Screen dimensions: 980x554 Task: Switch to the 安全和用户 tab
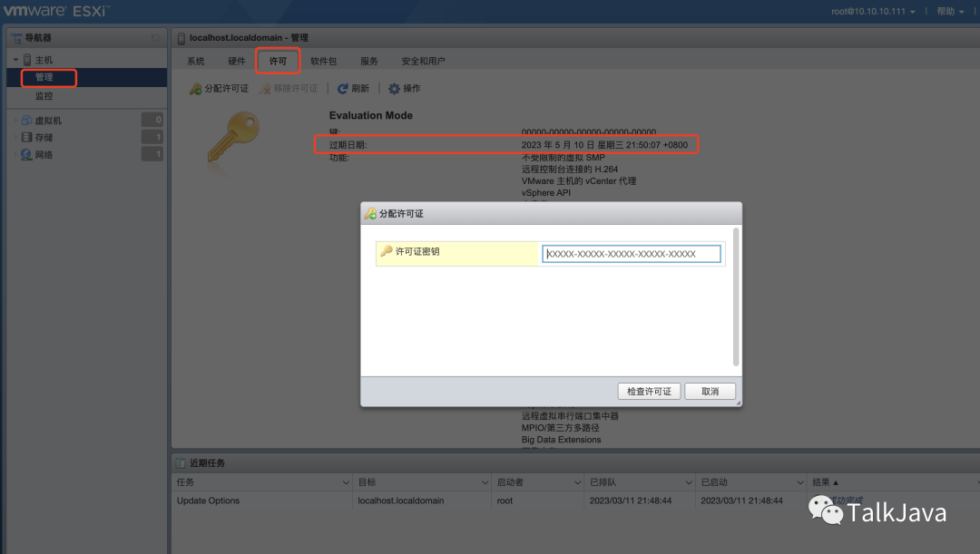[423, 61]
